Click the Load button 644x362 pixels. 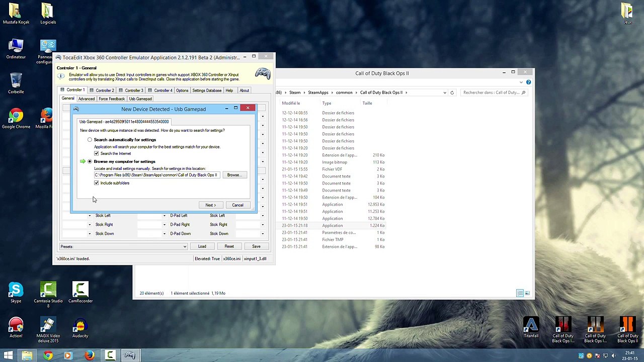202,246
